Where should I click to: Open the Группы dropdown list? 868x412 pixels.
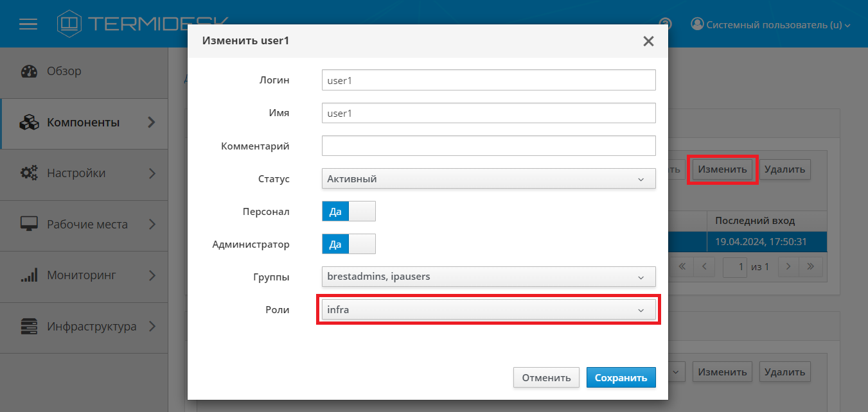tap(488, 277)
